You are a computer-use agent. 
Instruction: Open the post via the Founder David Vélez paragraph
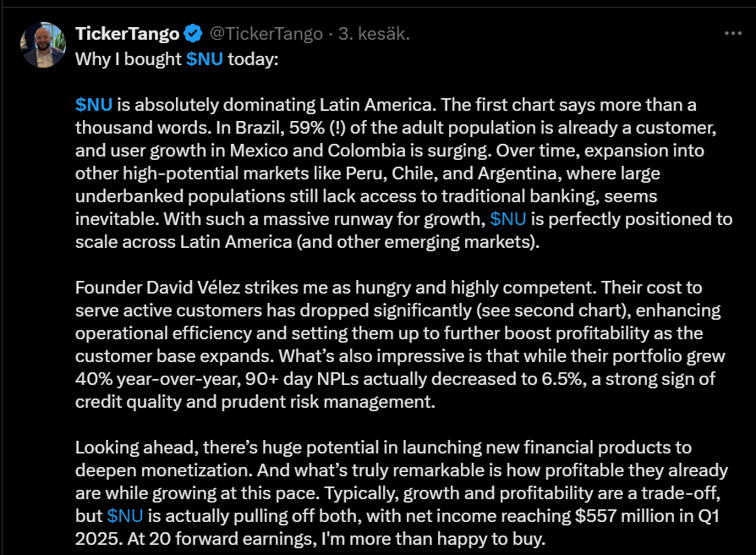(400, 344)
